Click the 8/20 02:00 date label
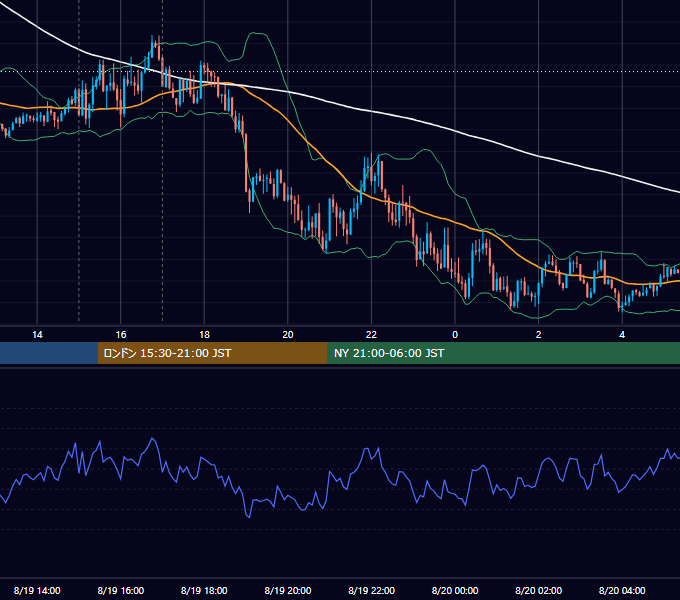680x600 pixels. tap(539, 590)
